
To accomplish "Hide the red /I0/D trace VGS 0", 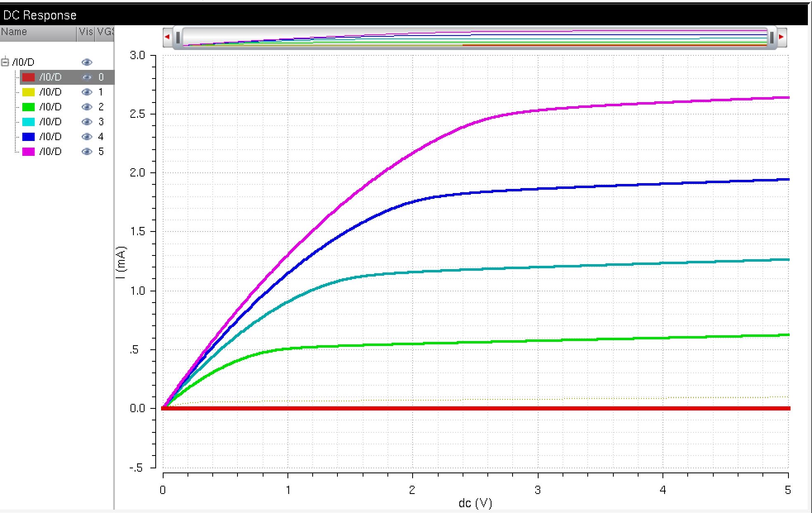I will click(x=87, y=77).
